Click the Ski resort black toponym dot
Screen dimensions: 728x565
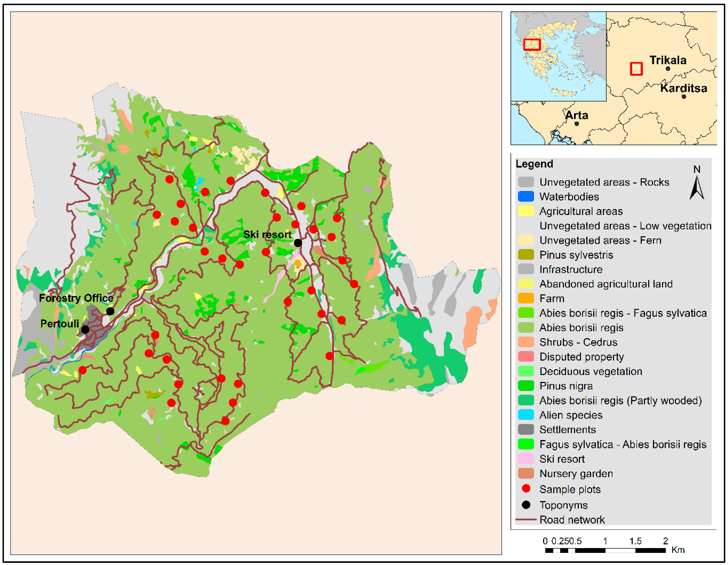point(298,243)
